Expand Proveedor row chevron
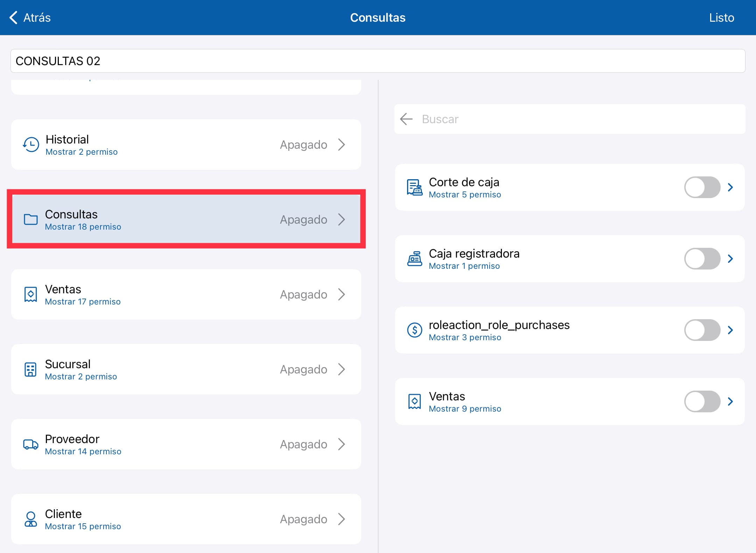The width and height of the screenshot is (756, 553). coord(342,444)
